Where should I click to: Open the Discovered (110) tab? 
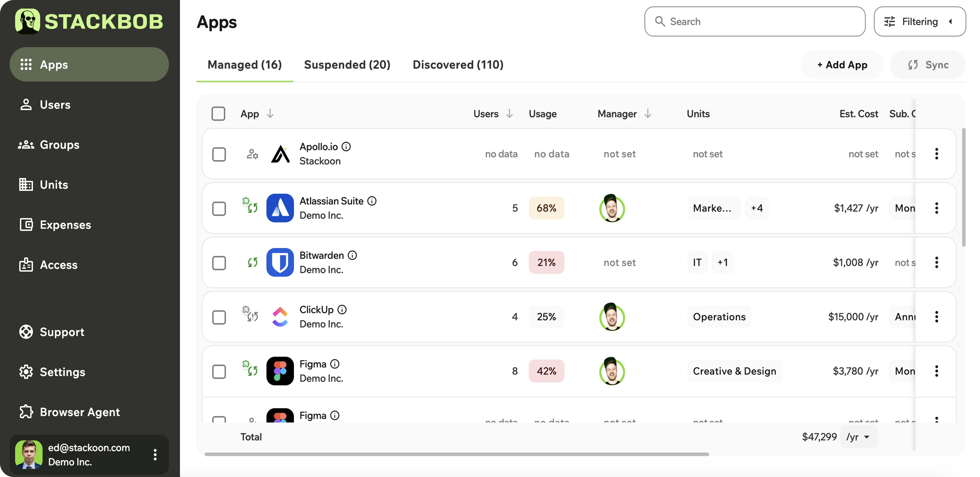(x=458, y=65)
